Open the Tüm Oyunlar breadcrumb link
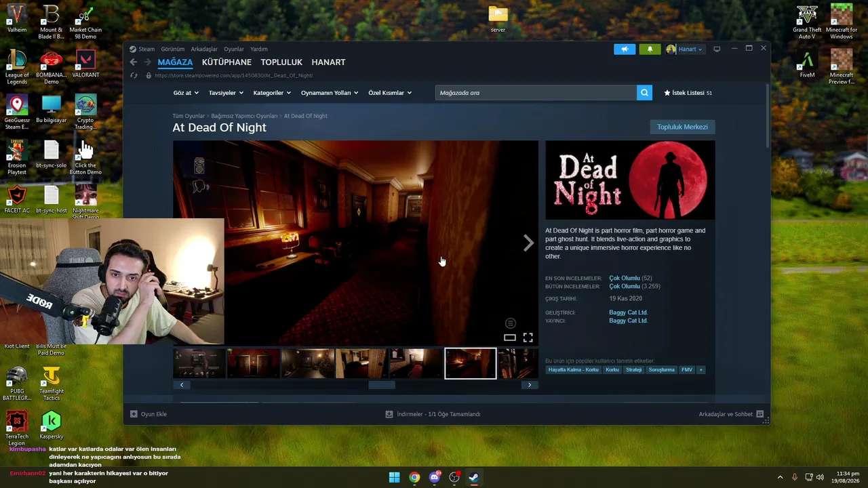The image size is (868, 488). pyautogui.click(x=189, y=116)
